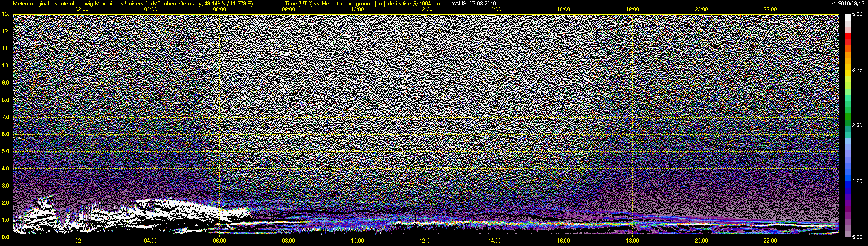Viewport: 868px width, 246px height.
Task: Click the 22:00 label on the top axis
Action: click(x=770, y=10)
